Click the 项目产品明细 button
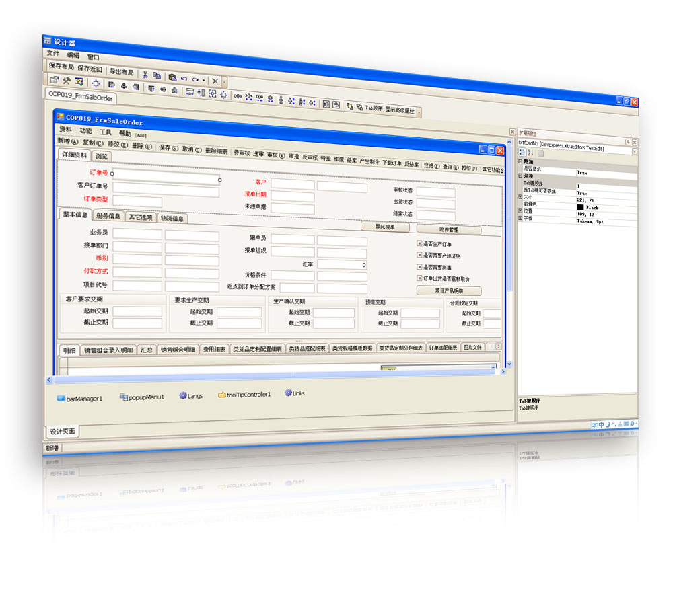 (x=448, y=291)
